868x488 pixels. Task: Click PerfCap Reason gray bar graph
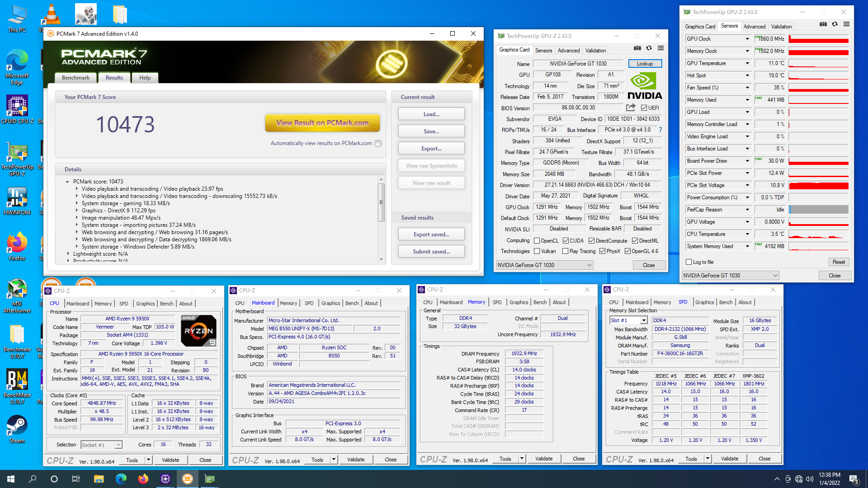pyautogui.click(x=819, y=210)
